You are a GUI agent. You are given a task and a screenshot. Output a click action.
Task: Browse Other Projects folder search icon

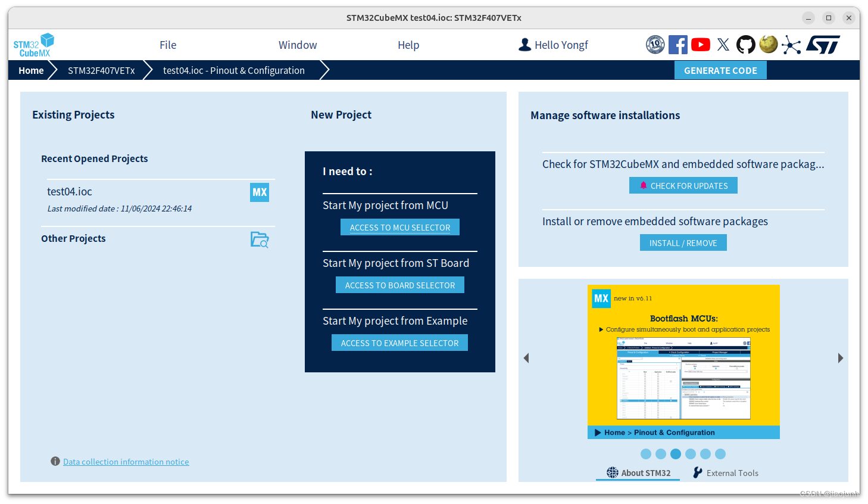(x=260, y=239)
